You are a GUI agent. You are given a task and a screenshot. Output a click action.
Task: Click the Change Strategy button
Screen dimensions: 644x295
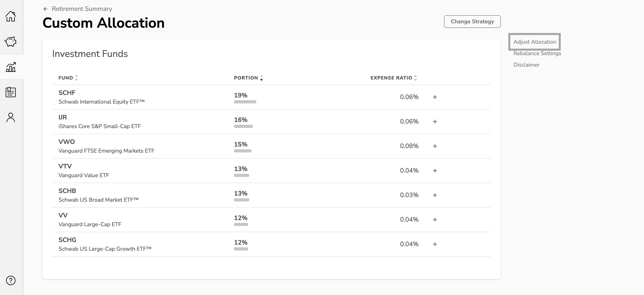pyautogui.click(x=472, y=22)
